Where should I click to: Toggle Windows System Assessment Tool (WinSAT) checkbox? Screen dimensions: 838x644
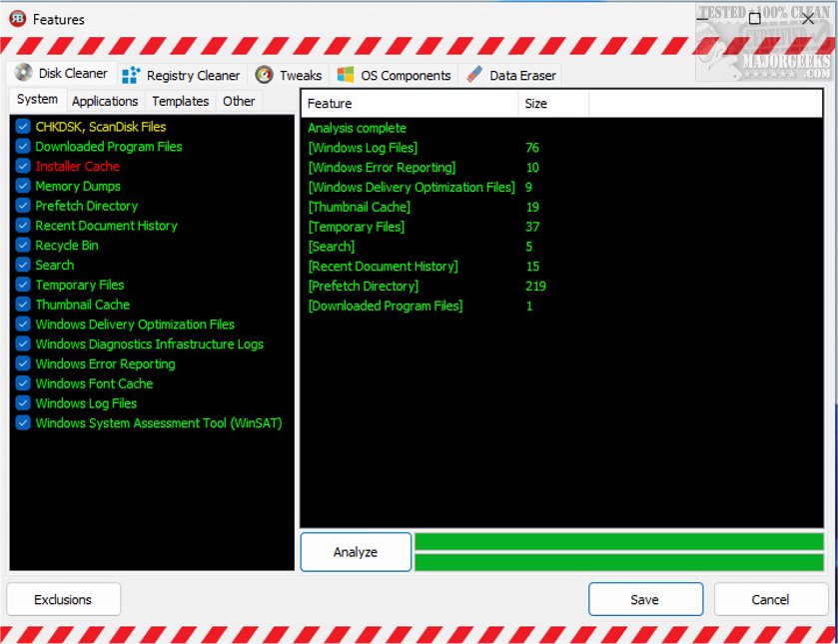tap(23, 422)
